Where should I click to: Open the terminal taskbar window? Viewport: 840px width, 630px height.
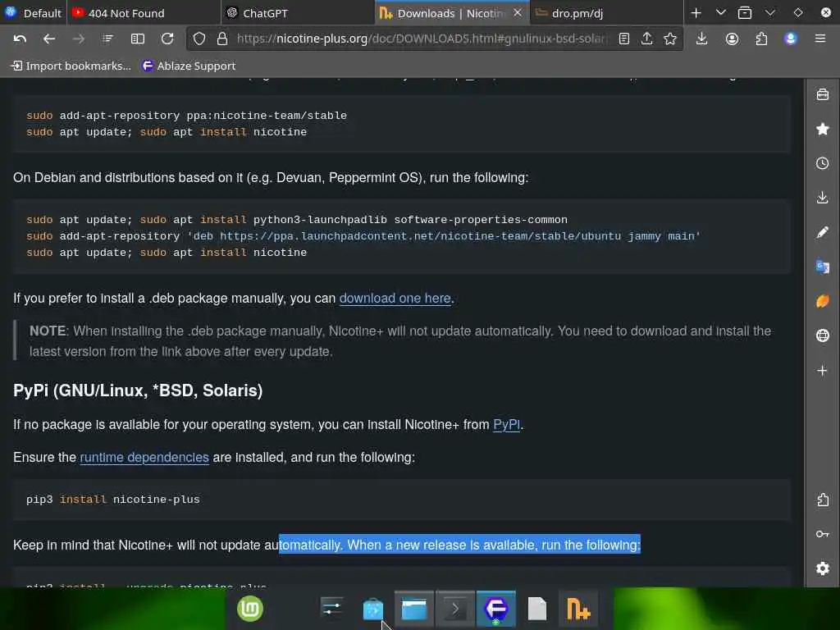454,609
